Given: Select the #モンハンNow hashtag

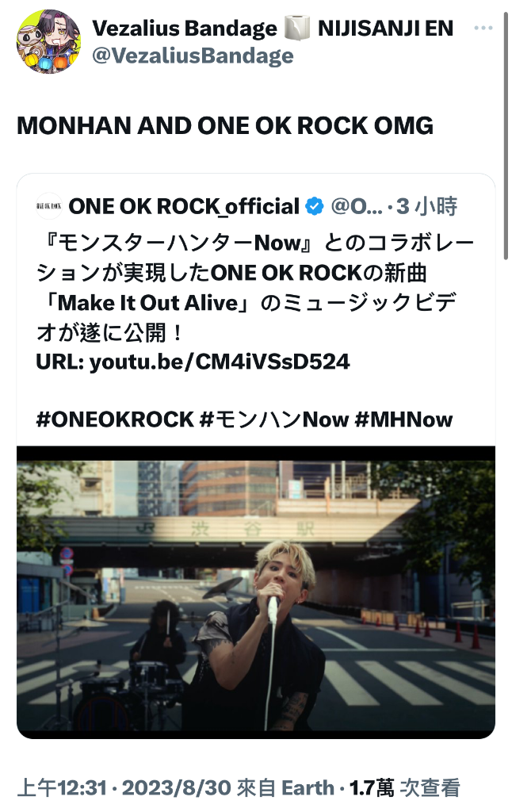Looking at the screenshot, I should click(x=274, y=419).
